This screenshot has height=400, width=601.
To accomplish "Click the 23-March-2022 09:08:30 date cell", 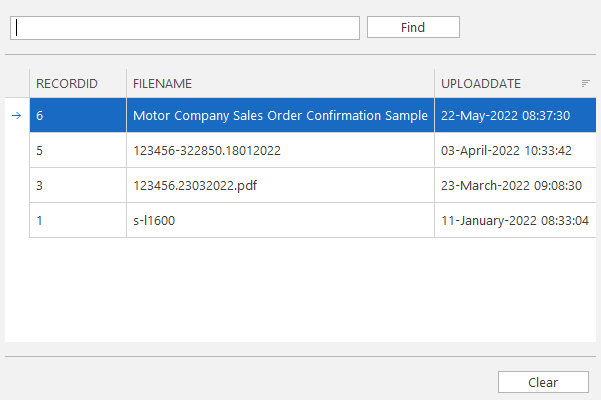I will 515,185.
